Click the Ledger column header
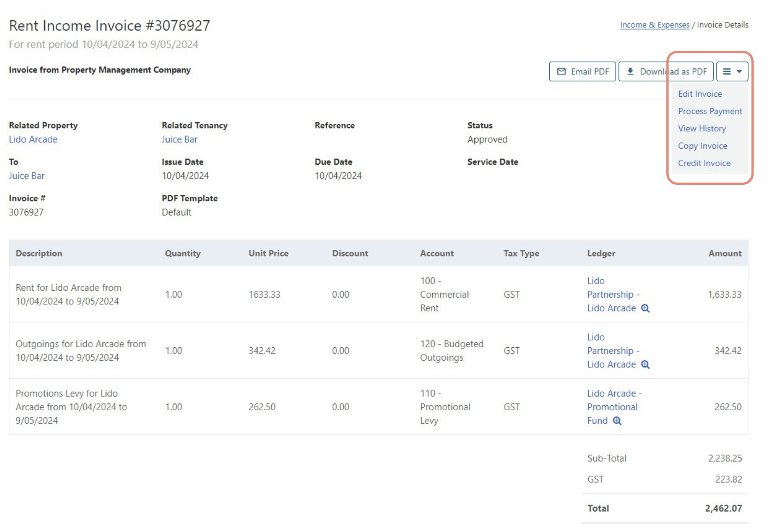The width and height of the screenshot is (772, 532). pyautogui.click(x=601, y=253)
